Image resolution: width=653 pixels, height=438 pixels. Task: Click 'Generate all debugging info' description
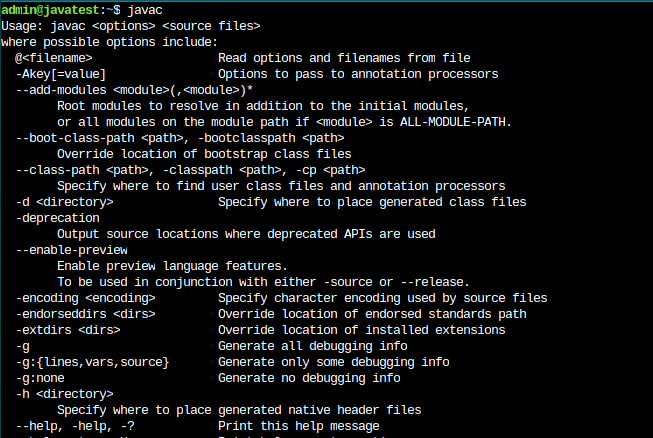(311, 346)
